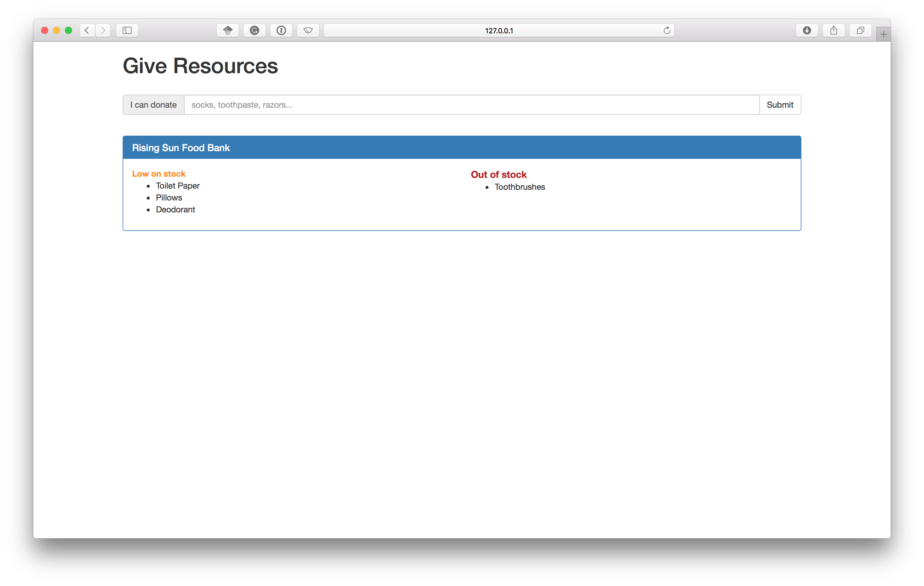Show the tab overview
Viewport: 924px width, 586px height.
(860, 30)
